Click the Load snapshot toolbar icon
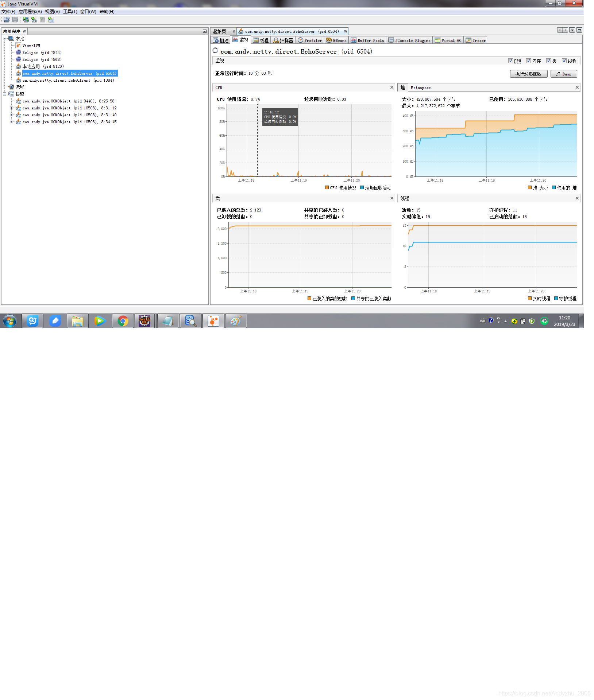 coord(7,20)
